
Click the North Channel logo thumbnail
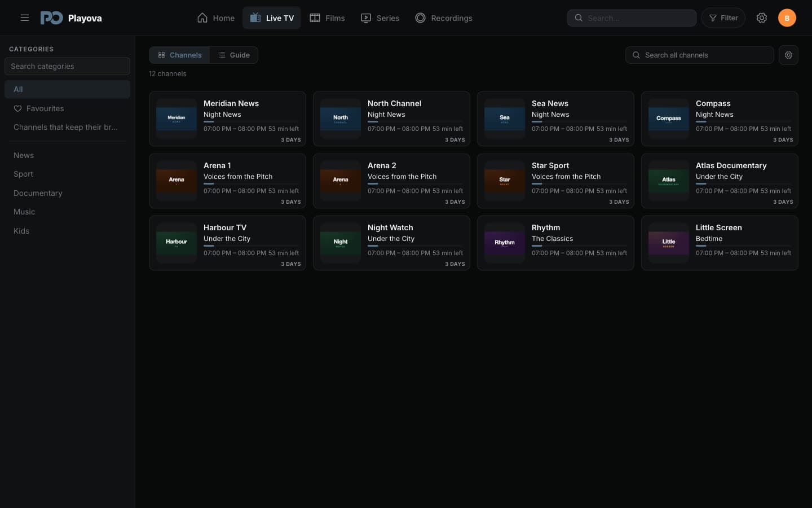341,119
